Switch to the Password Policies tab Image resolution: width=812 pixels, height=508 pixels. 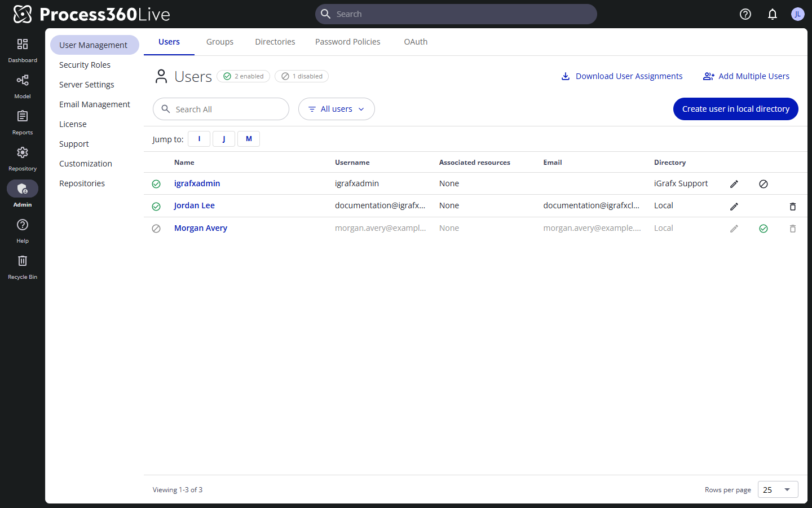point(348,42)
